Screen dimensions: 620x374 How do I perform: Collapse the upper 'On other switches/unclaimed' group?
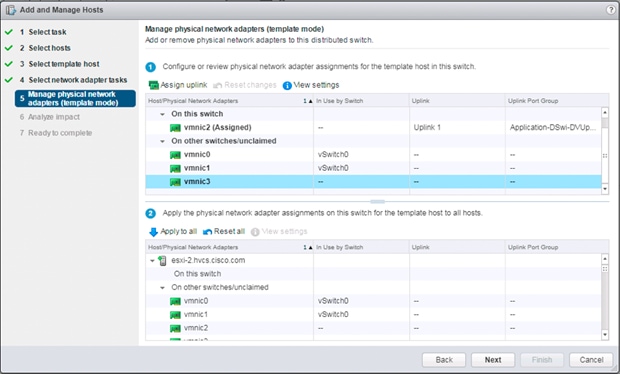[x=162, y=141]
